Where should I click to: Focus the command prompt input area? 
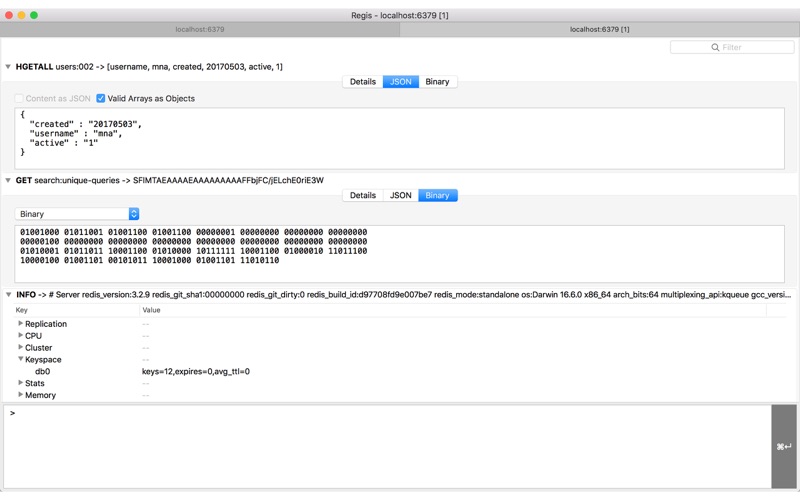[387, 446]
